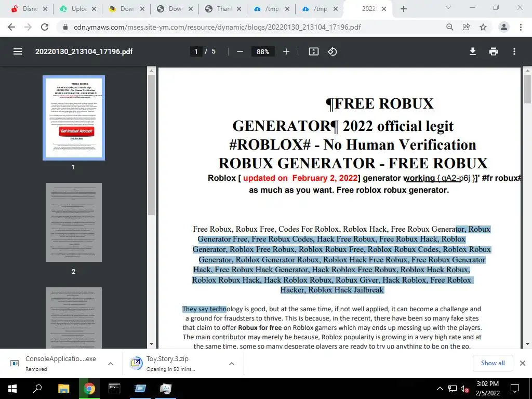Open Windows taskbar search
Screen dimensions: 532x399
point(37,389)
